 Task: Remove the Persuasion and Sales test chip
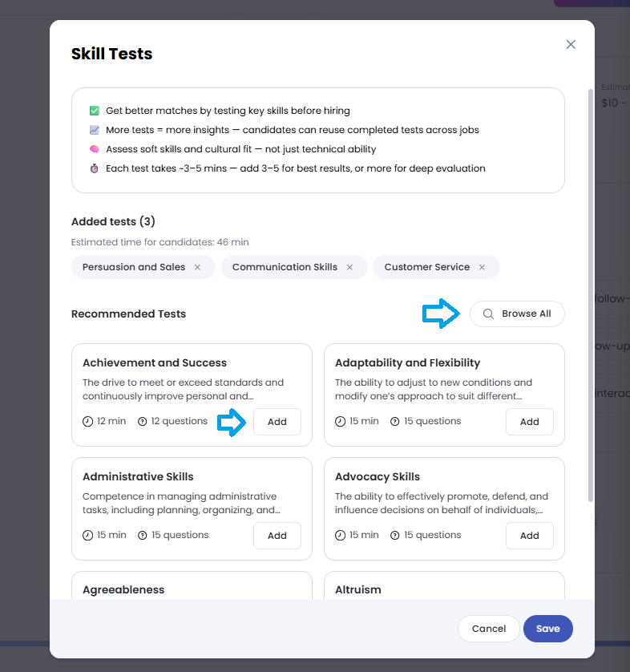click(x=197, y=267)
